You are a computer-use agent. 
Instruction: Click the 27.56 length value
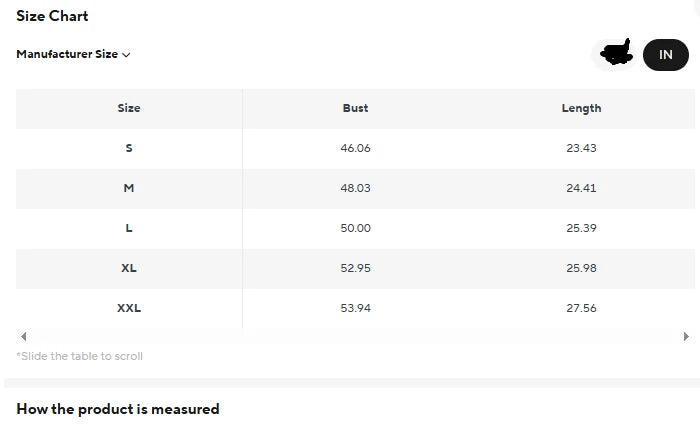[x=581, y=308]
